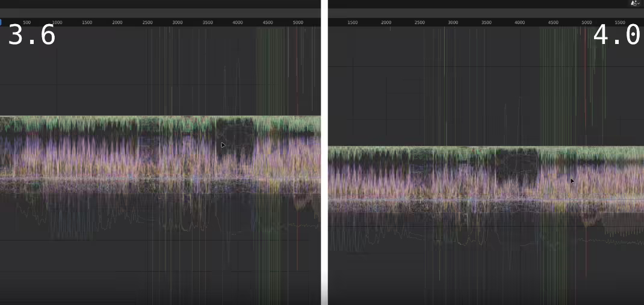Open the pivot point dropdown at top right
644x305 pixels.
point(635,3)
